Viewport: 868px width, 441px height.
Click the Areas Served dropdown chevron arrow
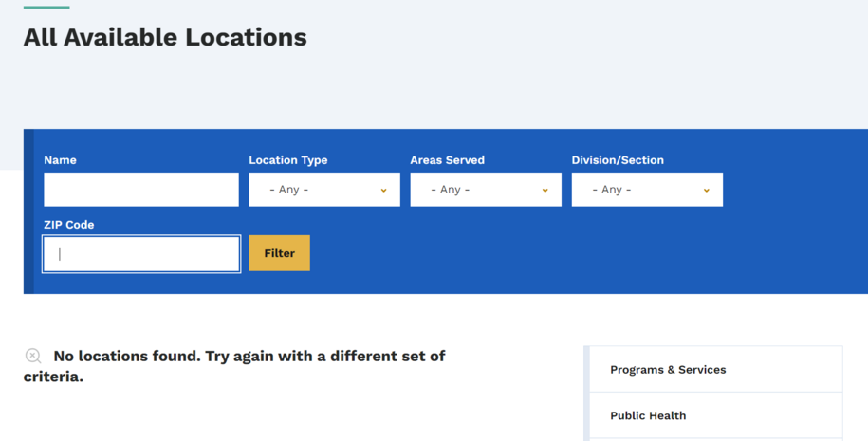pos(545,190)
